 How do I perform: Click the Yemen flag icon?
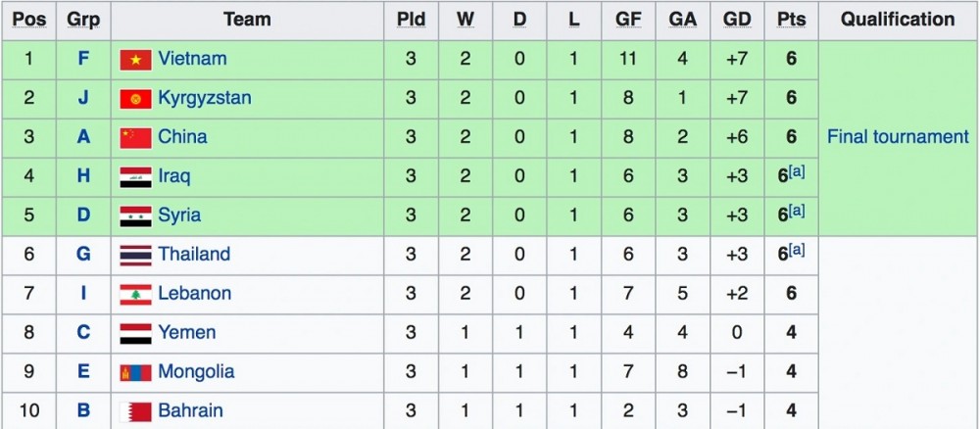click(x=135, y=334)
